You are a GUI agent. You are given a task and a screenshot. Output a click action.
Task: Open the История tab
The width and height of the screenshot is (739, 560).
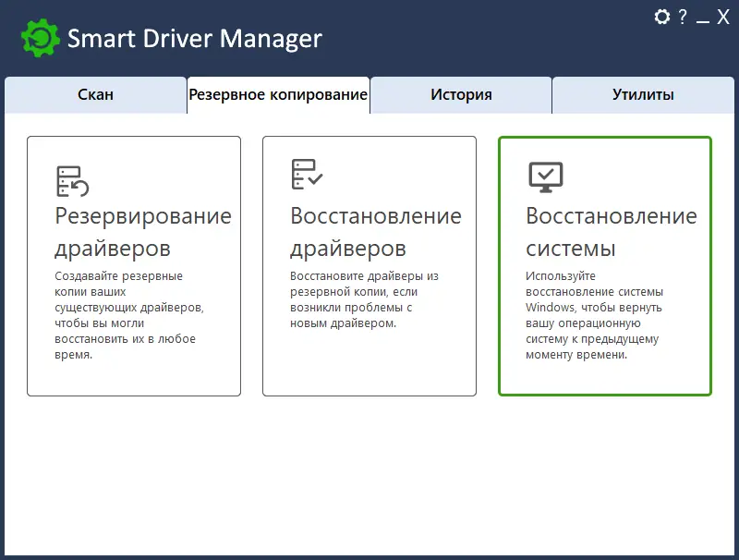coord(460,93)
